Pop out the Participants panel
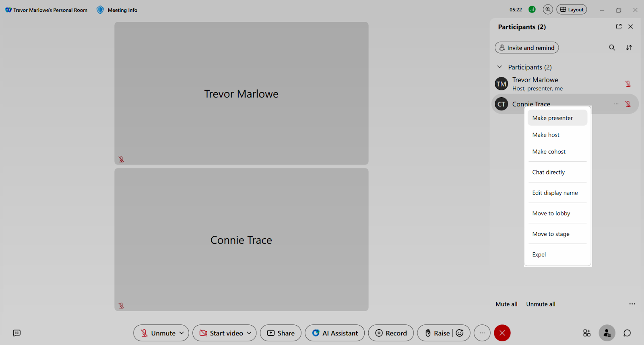644x345 pixels. pos(619,27)
